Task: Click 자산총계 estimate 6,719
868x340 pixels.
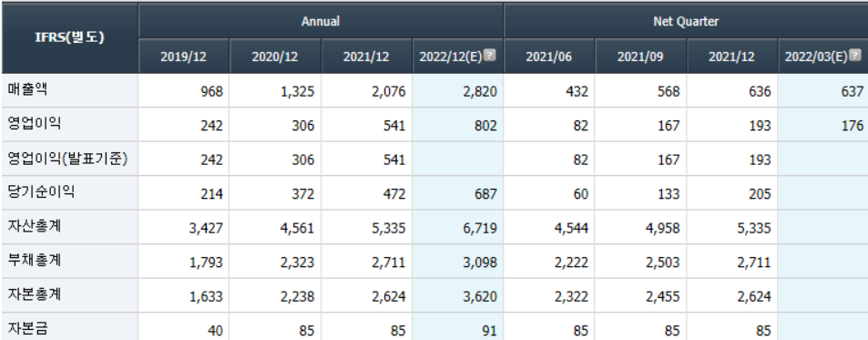Action: tap(479, 228)
